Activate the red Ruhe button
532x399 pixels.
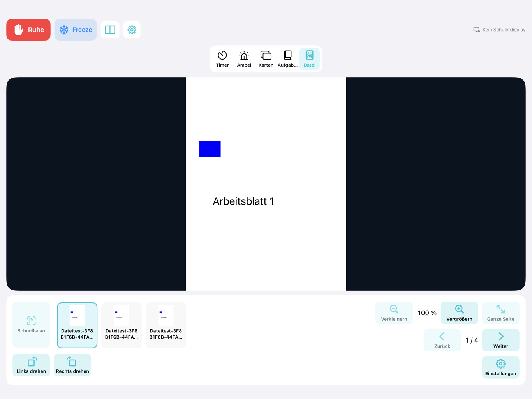28,30
